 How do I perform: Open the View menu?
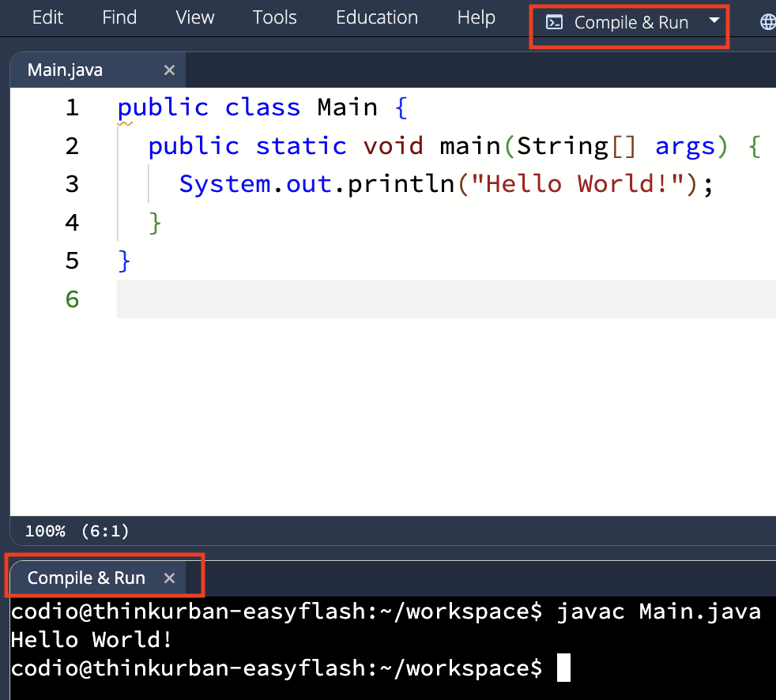click(x=194, y=17)
